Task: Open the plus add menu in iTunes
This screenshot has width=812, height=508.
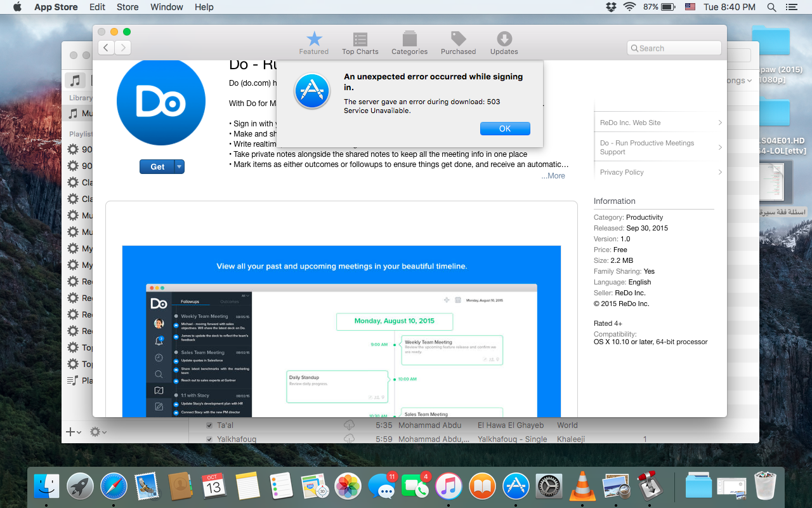Action: click(x=74, y=432)
